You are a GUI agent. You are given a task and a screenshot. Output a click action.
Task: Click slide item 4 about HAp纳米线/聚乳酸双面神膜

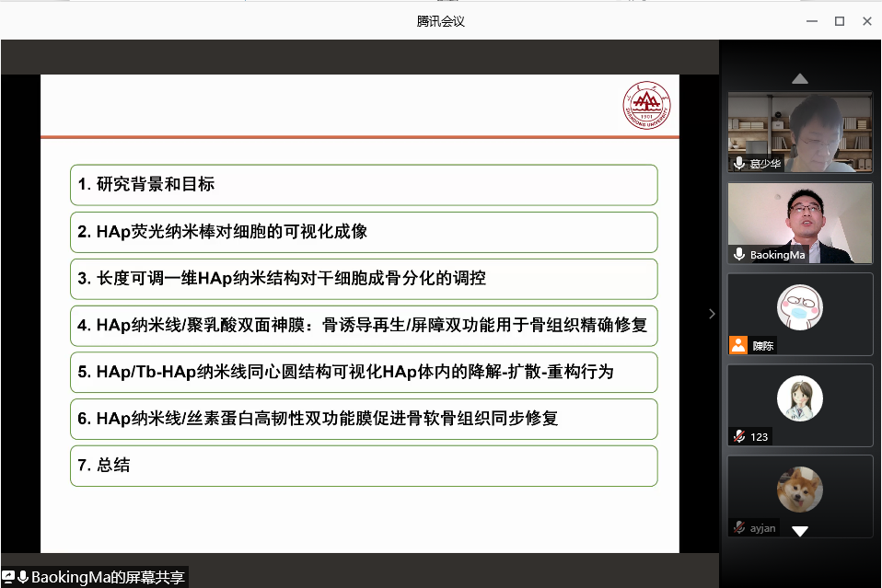pyautogui.click(x=364, y=326)
